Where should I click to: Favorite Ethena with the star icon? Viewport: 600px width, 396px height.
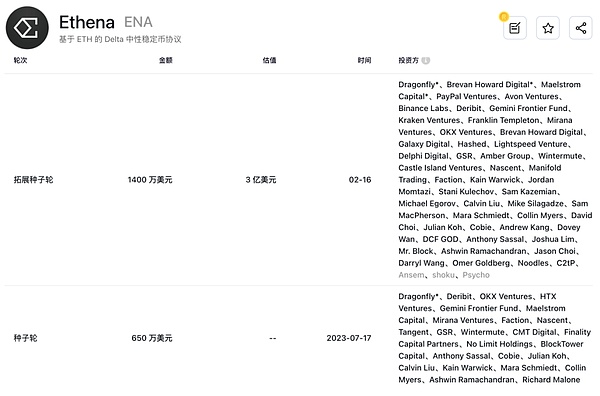(548, 28)
